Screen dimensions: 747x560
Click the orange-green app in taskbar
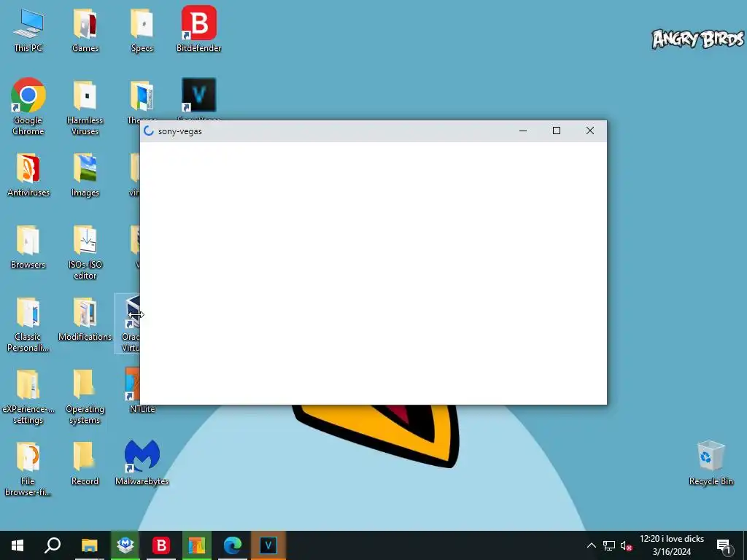tap(197, 545)
